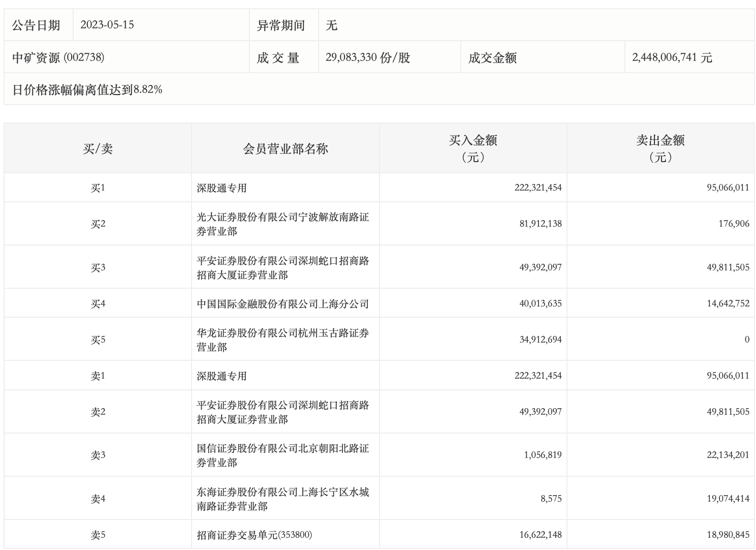Select 中国国际金融股份有限公司上海分公司
Viewport: 756px width, 550px height.
point(283,303)
